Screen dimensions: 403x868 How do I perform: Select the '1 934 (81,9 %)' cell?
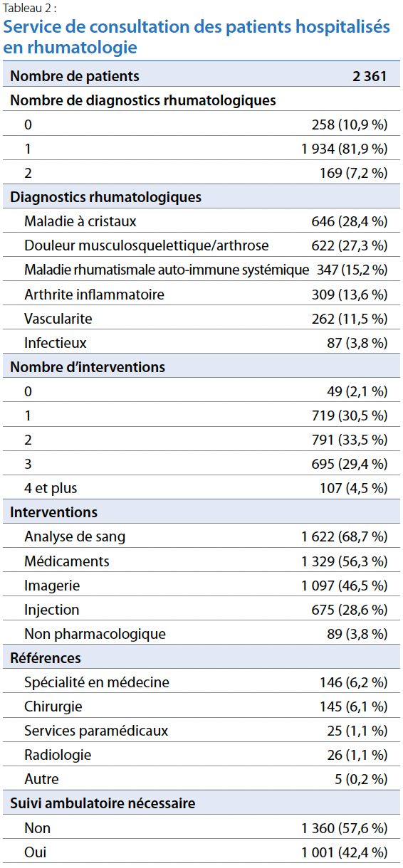coord(345,149)
